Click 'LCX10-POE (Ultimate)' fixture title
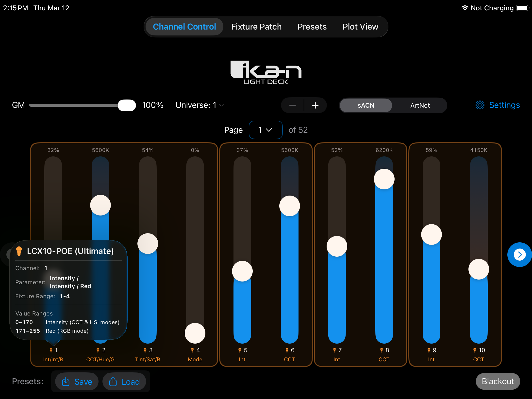This screenshot has width=532, height=399. pos(70,251)
